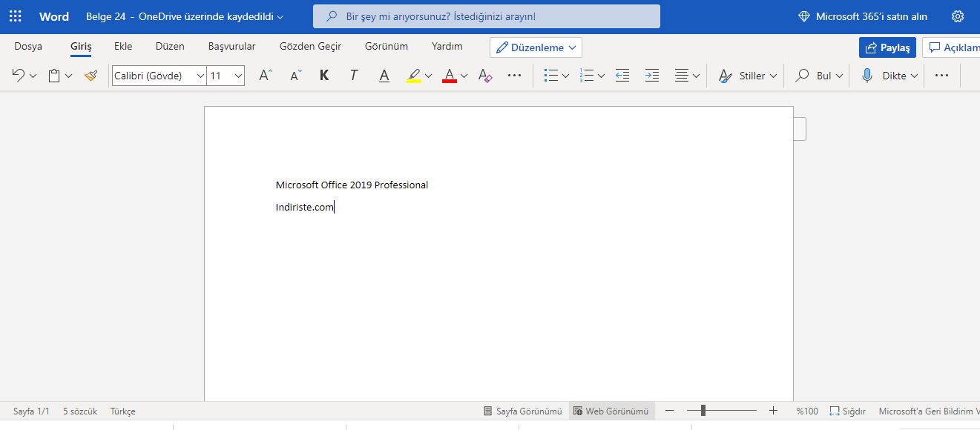Click the Türkçe language indicator
Screen dimensions: 980x430
coord(123,411)
